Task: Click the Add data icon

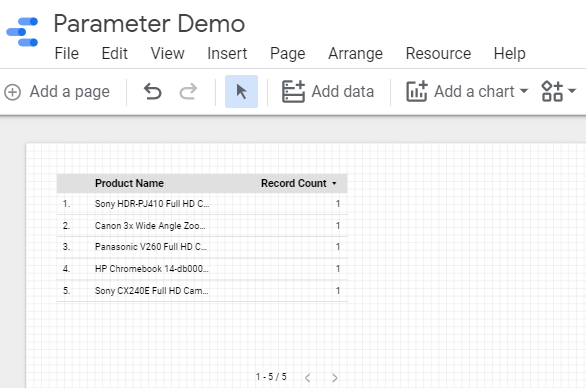Action: pos(293,92)
